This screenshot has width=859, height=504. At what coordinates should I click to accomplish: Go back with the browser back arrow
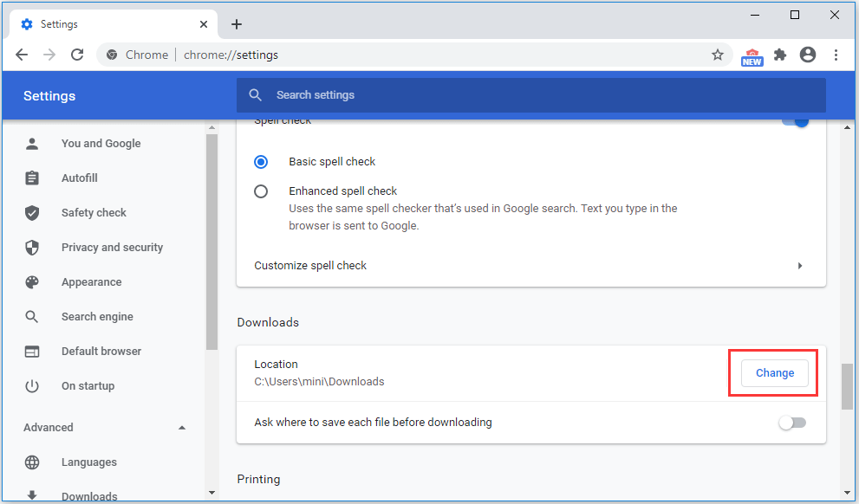point(22,55)
